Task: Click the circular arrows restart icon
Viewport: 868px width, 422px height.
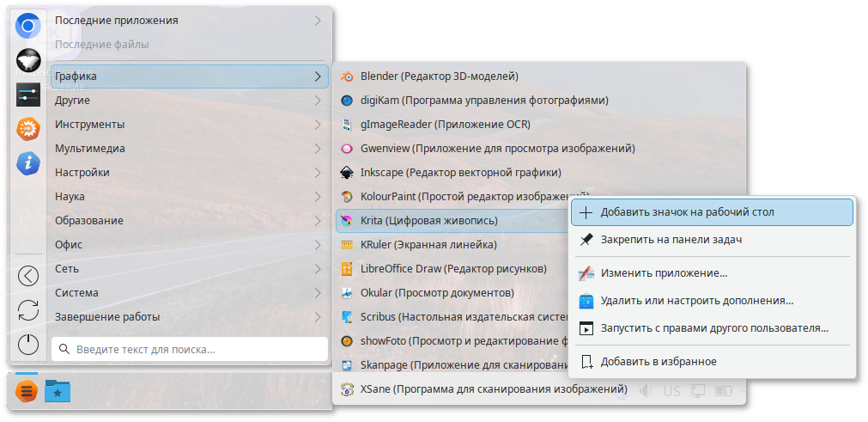Action: (28, 310)
